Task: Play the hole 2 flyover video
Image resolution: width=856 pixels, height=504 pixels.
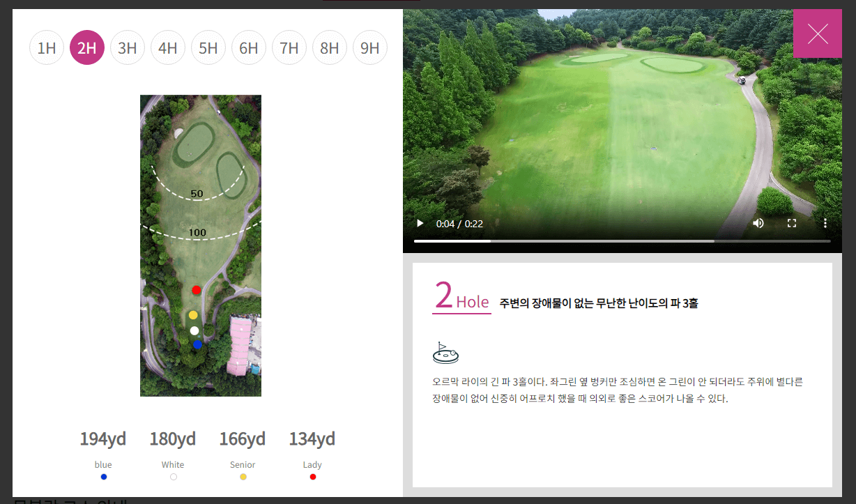Action: coord(419,222)
